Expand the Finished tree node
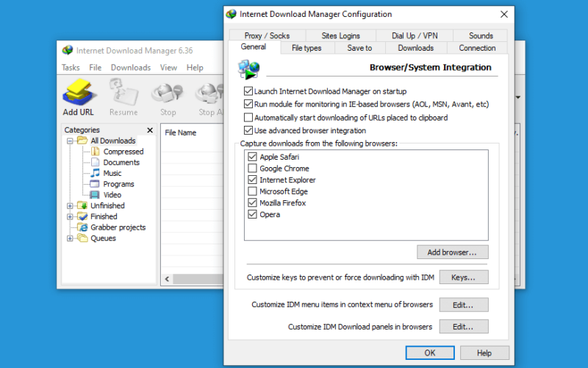This screenshot has width=588, height=368. pyautogui.click(x=70, y=216)
